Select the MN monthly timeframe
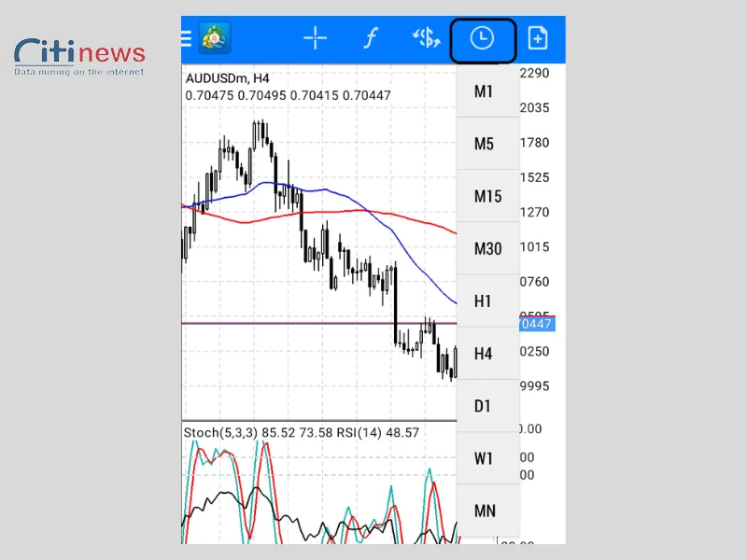 coord(487,511)
